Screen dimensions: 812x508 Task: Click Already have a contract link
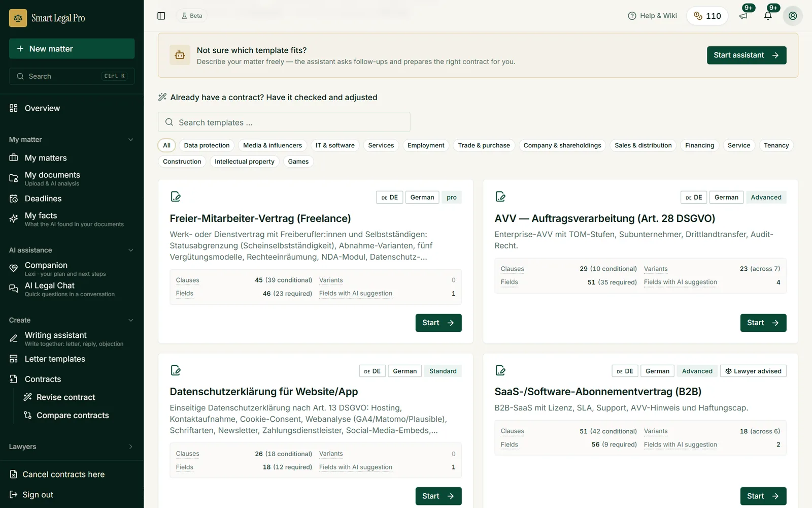pyautogui.click(x=268, y=98)
